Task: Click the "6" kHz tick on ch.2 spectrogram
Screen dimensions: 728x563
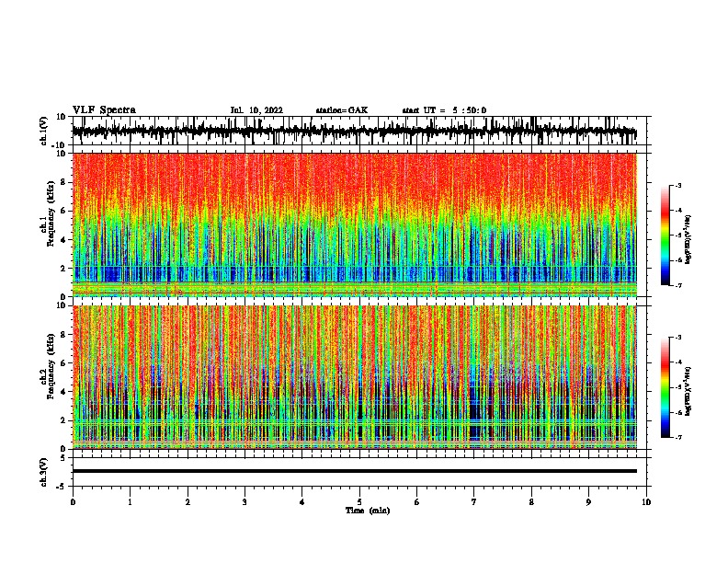Action: click(x=63, y=363)
